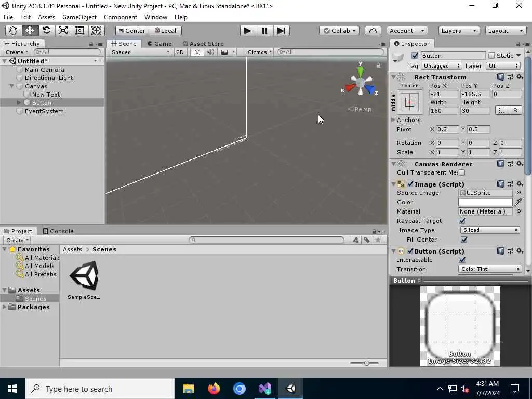This screenshot has width=532, height=399.
Task: Open Image Type Sliced dropdown
Action: point(490,230)
